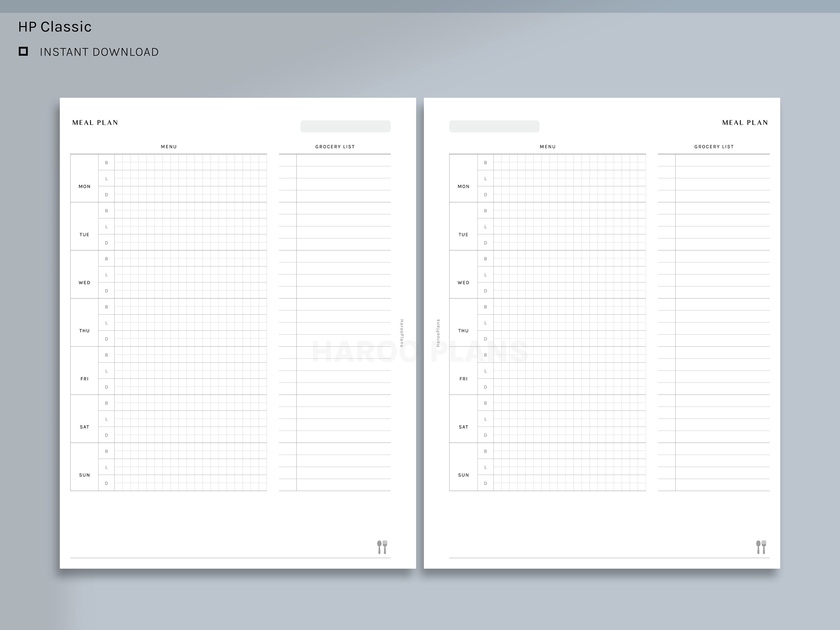Click the gray date field on left page
840x630 pixels.
[x=346, y=127]
